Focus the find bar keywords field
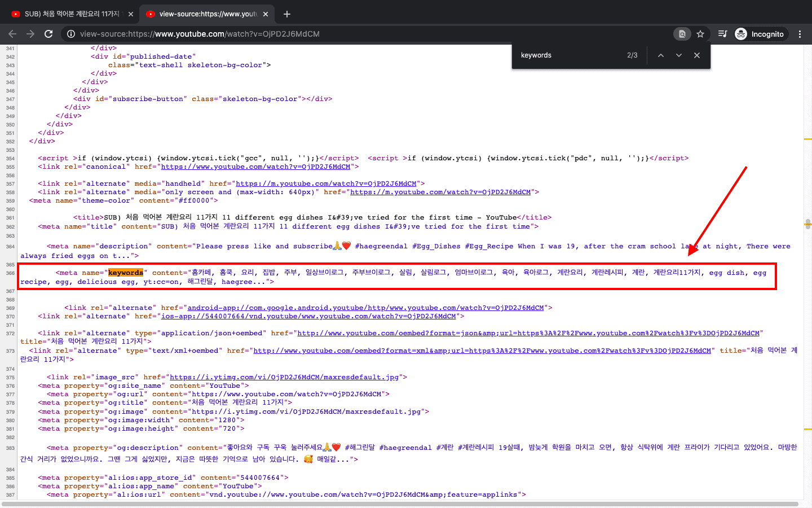This screenshot has width=812, height=508. (x=570, y=55)
